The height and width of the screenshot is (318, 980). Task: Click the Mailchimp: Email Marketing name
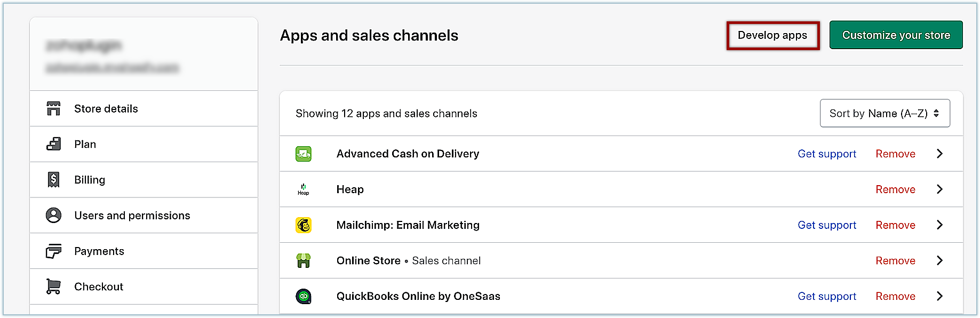click(408, 225)
